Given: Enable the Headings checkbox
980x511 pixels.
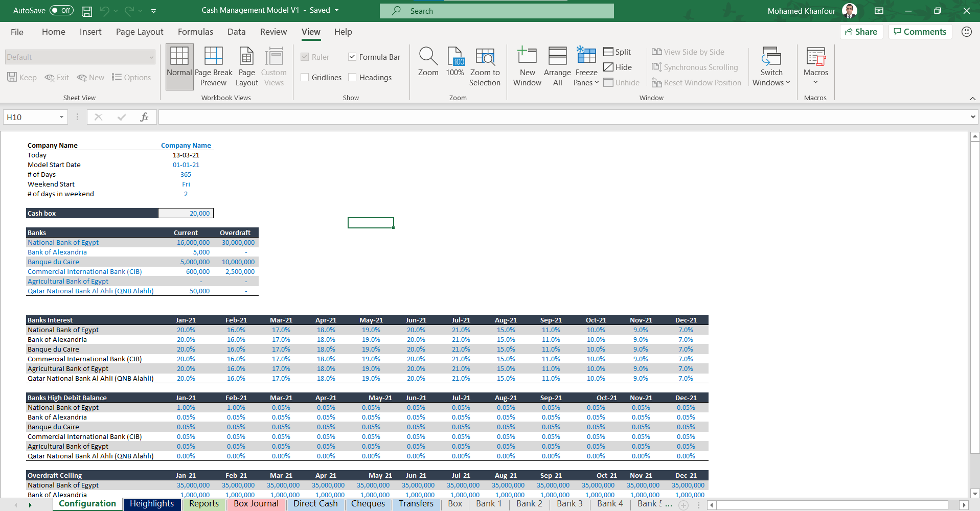Looking at the screenshot, I should click(x=352, y=77).
